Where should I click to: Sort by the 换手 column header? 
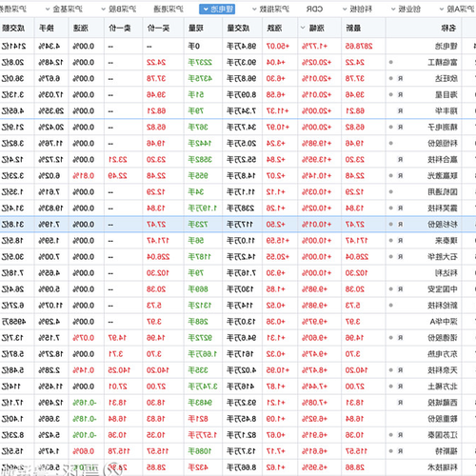click(47, 29)
